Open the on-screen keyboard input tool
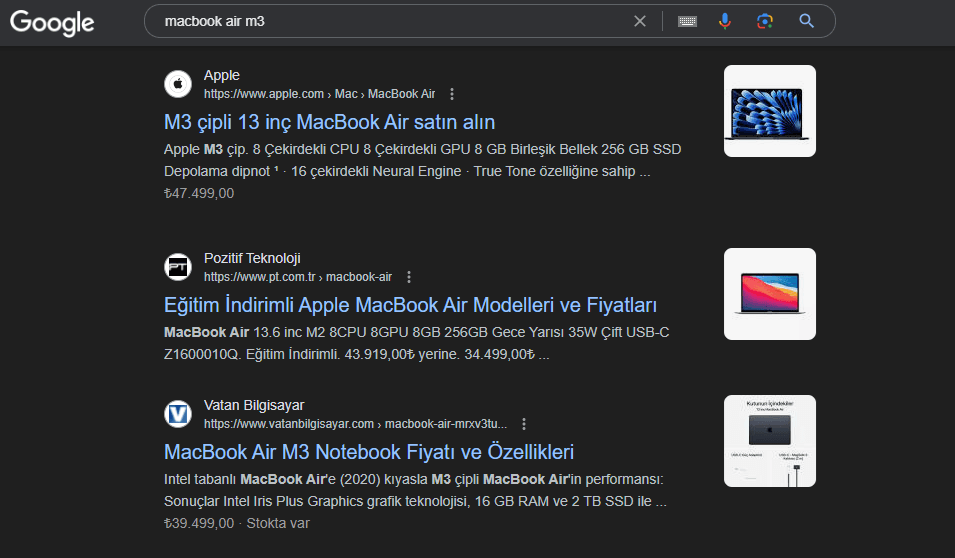The image size is (955, 558). (x=687, y=21)
